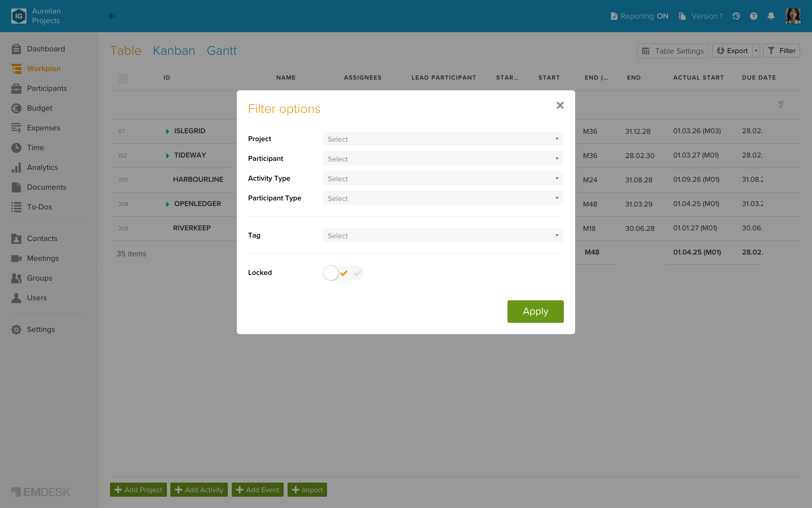
Task: Toggle the Locked switch
Action: [343, 273]
